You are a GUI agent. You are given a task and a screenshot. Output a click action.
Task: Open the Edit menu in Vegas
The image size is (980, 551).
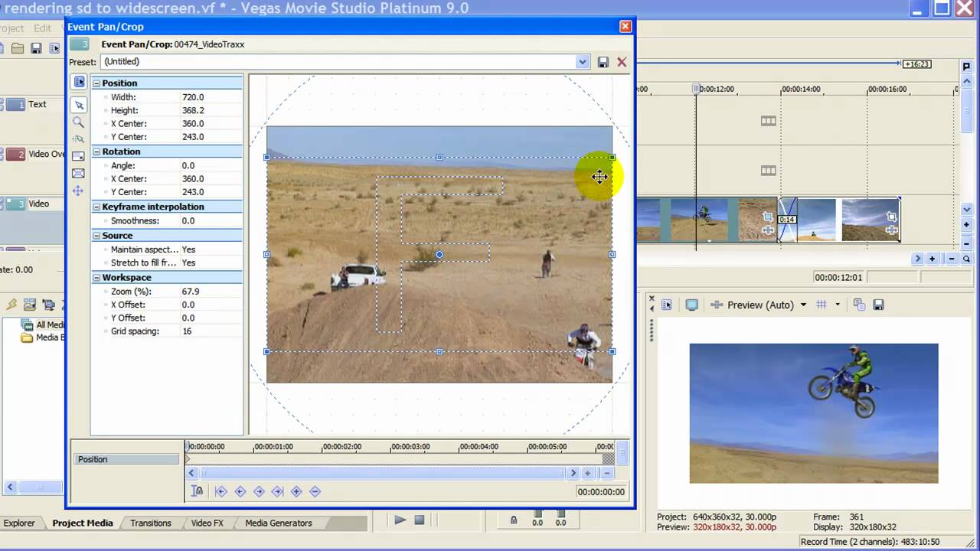click(42, 28)
